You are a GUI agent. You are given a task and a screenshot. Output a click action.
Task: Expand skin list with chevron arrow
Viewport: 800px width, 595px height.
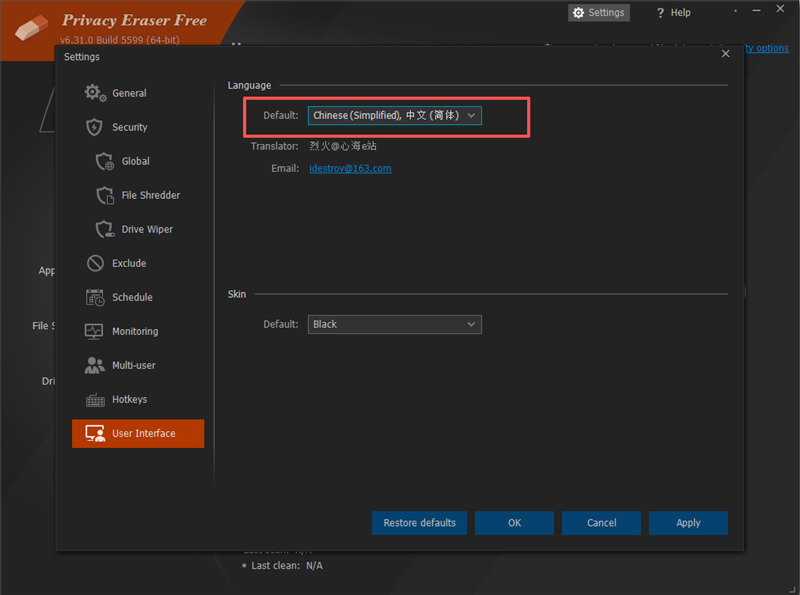tap(471, 325)
